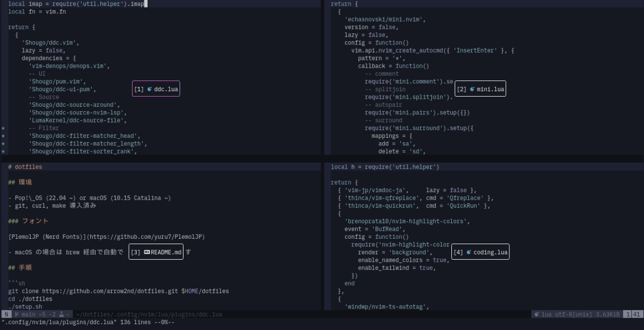644x330 pixels.
Task: Click the 'git, curl, make 導入済み' line
Action: (x=52, y=206)
